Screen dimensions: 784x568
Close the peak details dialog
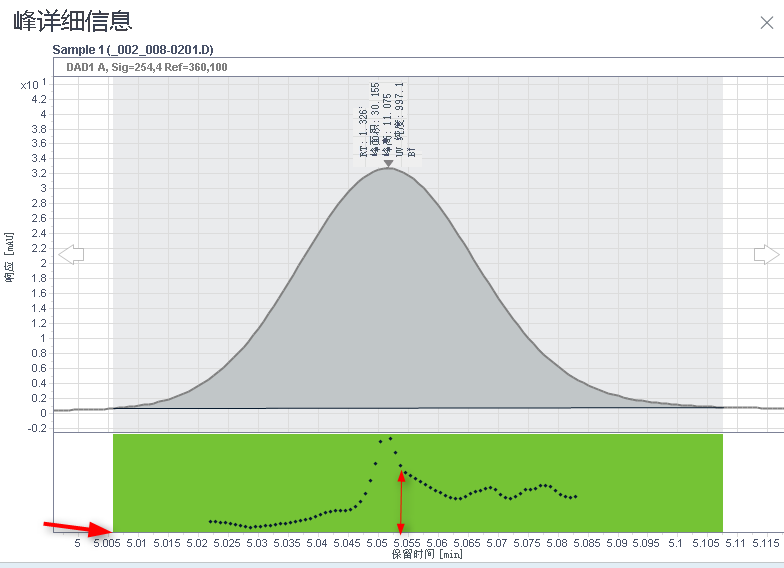[766, 22]
